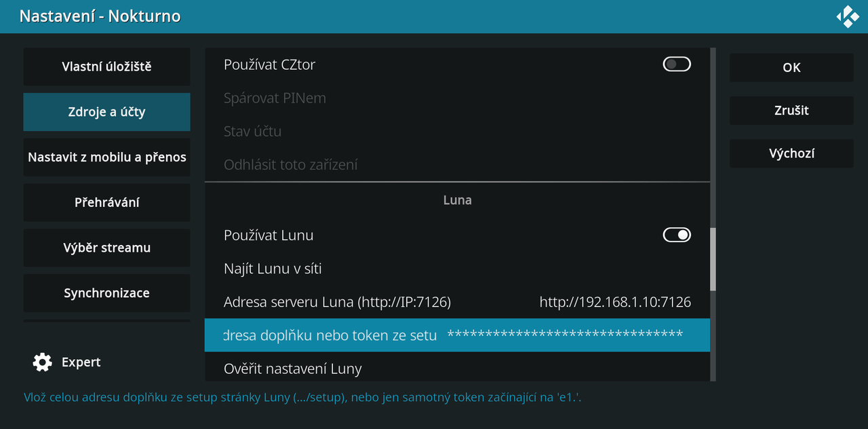Screen dimensions: 868x429
Task: Click the Luna section heading
Action: pyautogui.click(x=457, y=200)
